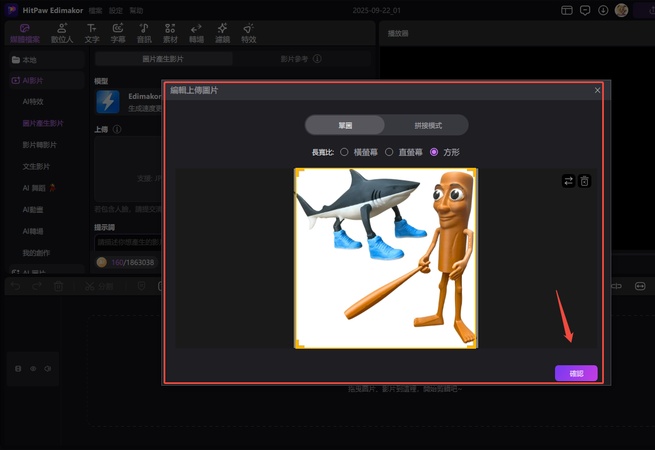Select the 直螢幕 aspect ratio radio
Viewport: 655px width, 450px height.
tap(389, 152)
